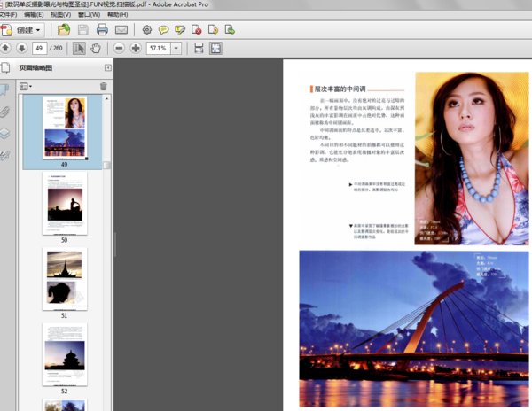The width and height of the screenshot is (532, 411).
Task: Select the page 51 thumbnail
Action: pyautogui.click(x=64, y=277)
